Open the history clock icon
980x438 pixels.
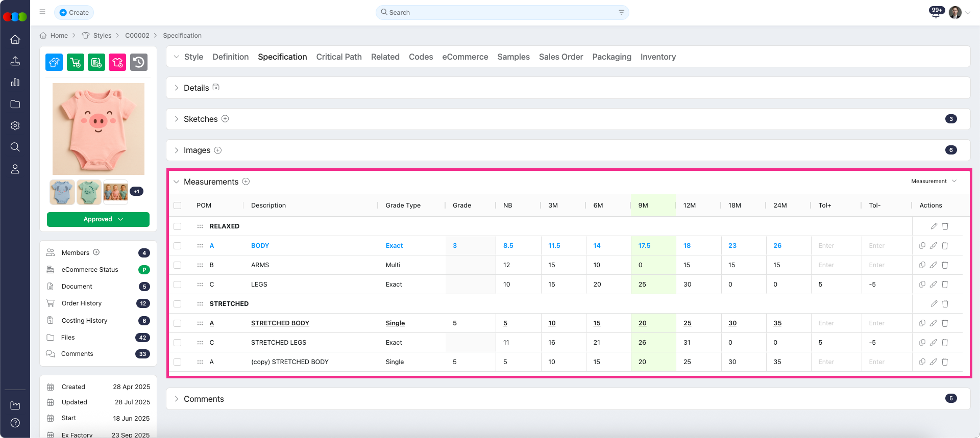pyautogui.click(x=139, y=62)
